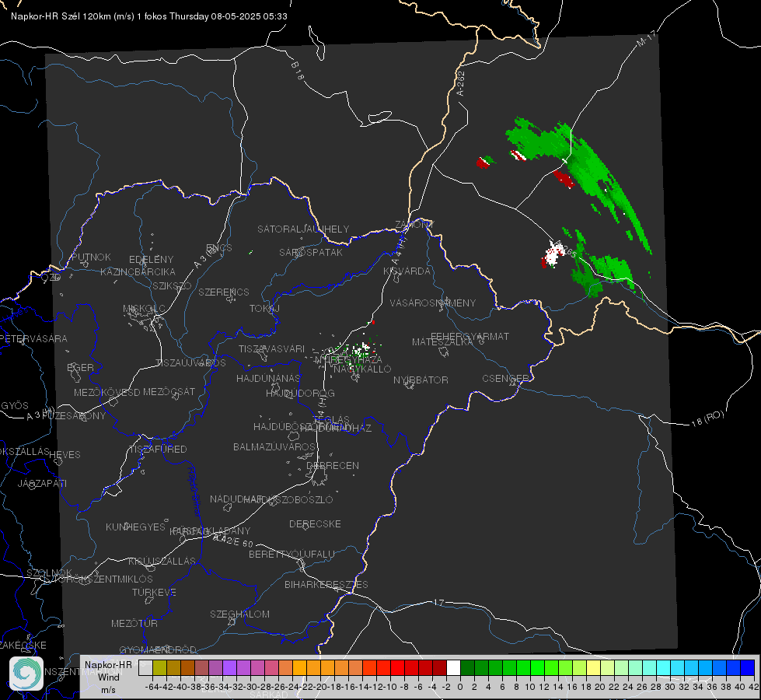
Task: Click the PUTNOK town label
Action: (x=91, y=257)
